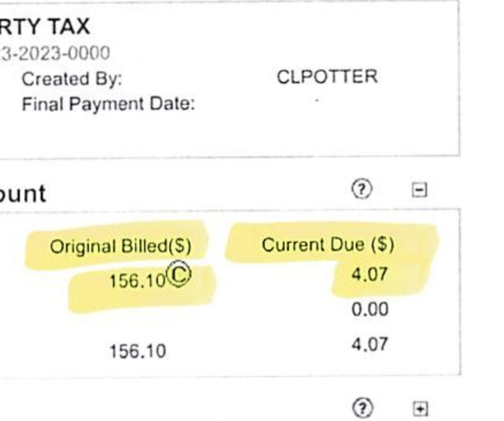The width and height of the screenshot is (504, 421).
Task: Click the Final Payment Date label
Action: pos(108,104)
